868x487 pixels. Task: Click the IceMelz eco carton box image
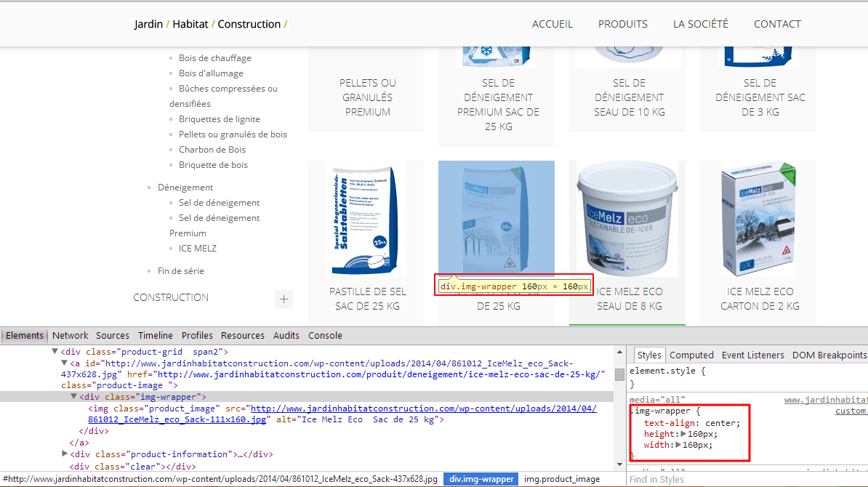click(x=758, y=219)
